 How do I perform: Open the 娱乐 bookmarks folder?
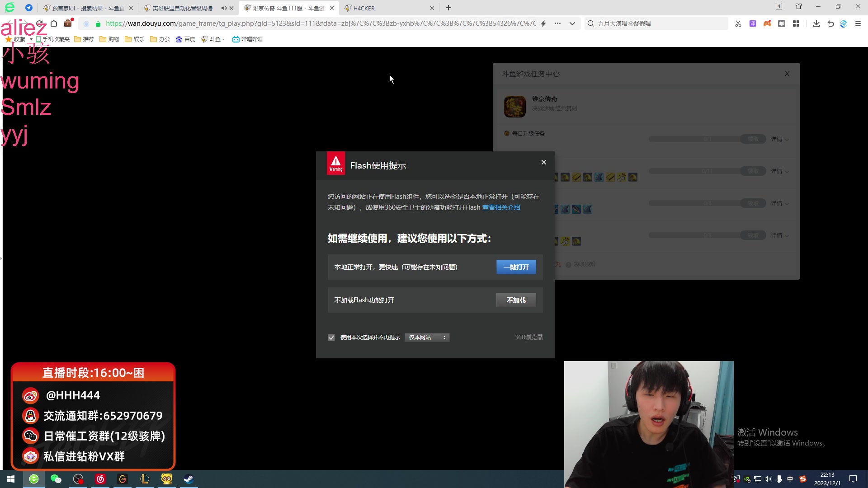pyautogui.click(x=135, y=39)
